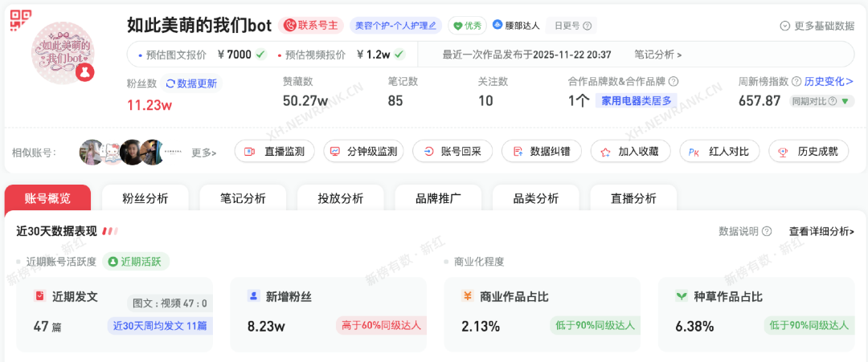Click 直播监测 button
Image resolution: width=868 pixels, height=362 pixels.
click(x=275, y=152)
